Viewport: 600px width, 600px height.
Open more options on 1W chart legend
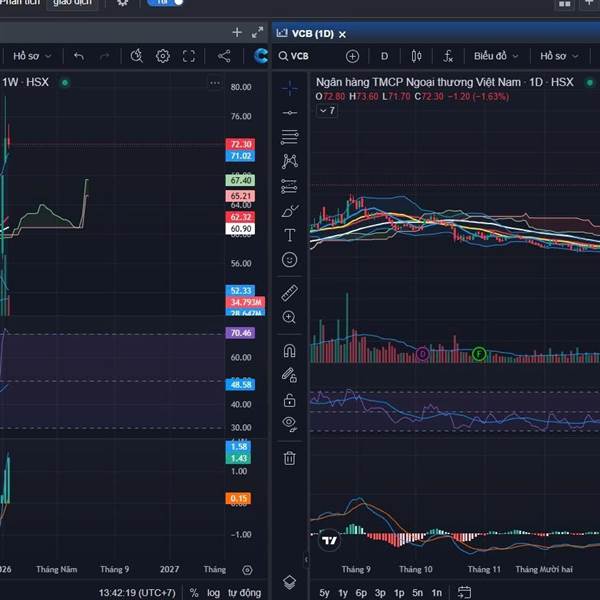[x=215, y=83]
